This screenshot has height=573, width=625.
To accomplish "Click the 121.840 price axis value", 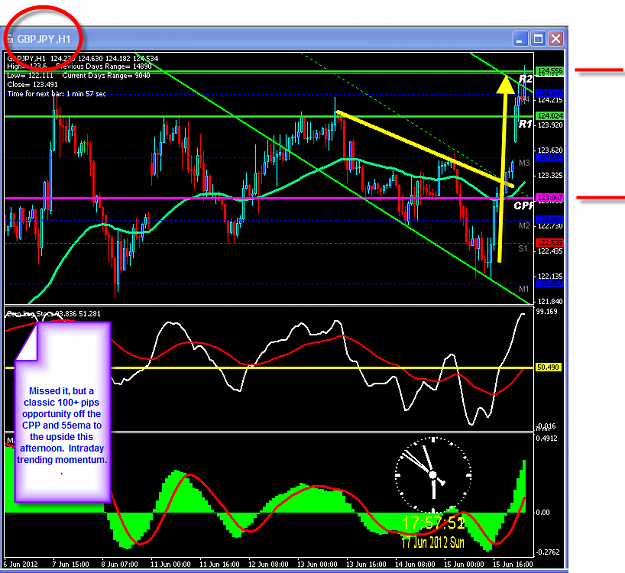I will pyautogui.click(x=550, y=301).
